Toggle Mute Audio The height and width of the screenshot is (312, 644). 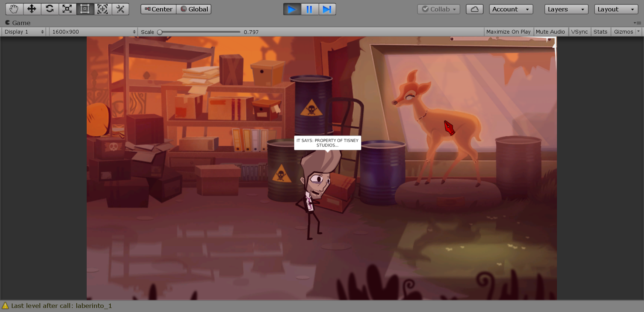[x=550, y=32]
